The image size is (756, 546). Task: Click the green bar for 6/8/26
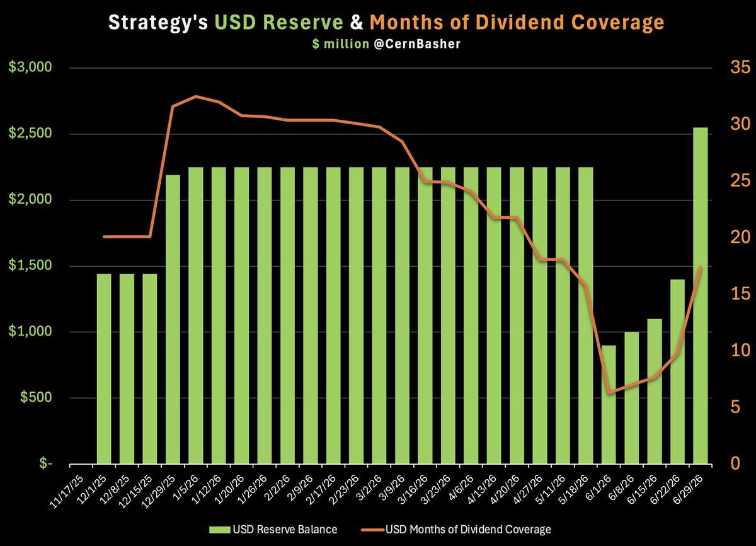point(632,398)
